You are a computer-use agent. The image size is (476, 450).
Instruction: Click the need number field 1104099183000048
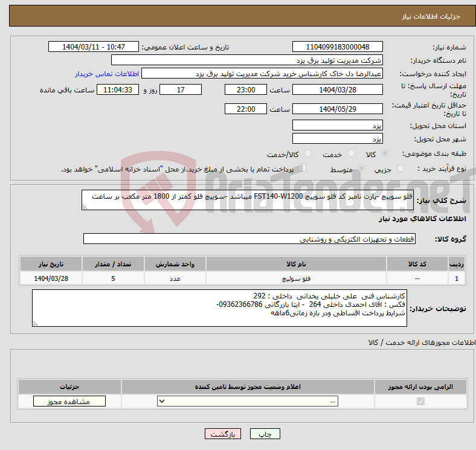pyautogui.click(x=337, y=47)
